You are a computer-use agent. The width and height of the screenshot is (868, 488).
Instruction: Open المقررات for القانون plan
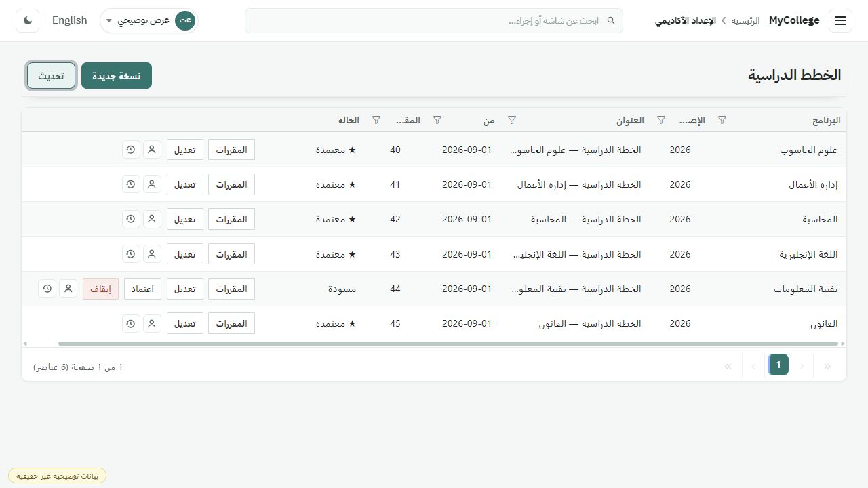click(x=231, y=323)
